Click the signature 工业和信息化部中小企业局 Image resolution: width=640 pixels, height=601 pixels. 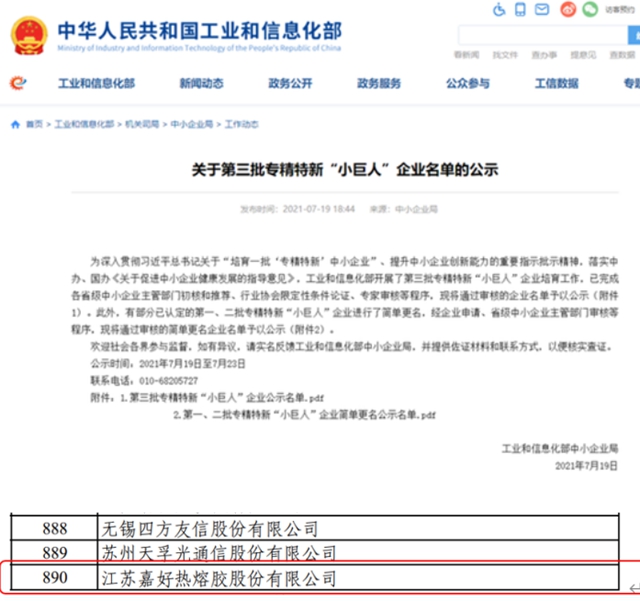point(560,449)
